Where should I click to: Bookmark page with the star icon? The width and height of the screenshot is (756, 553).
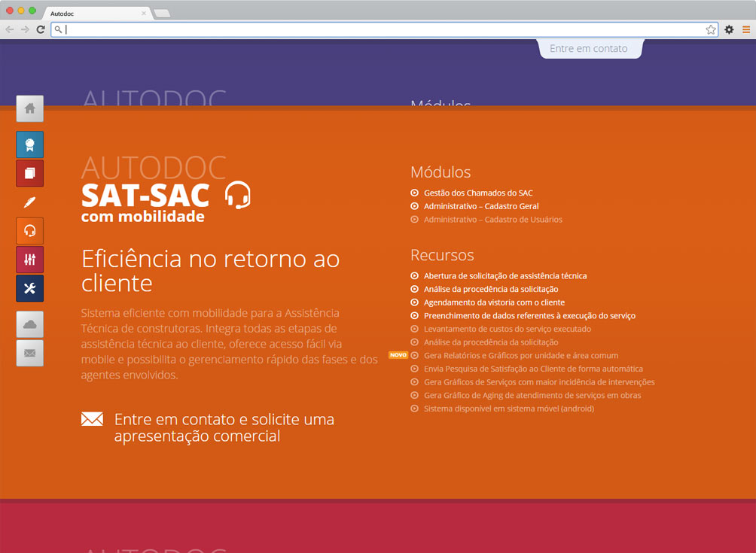(710, 29)
